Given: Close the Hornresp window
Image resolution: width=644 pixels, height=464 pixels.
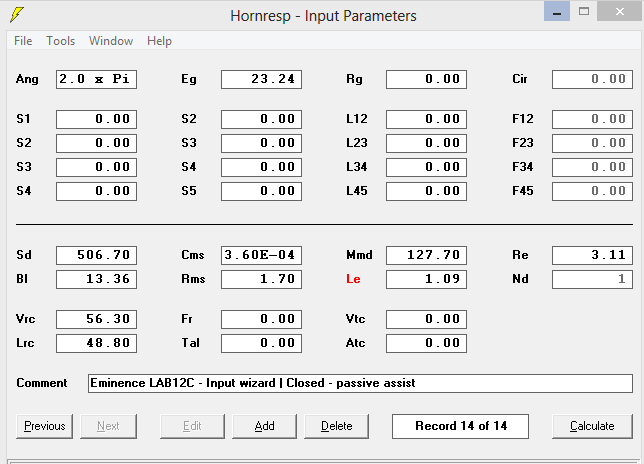Looking at the screenshot, I should coord(620,11).
